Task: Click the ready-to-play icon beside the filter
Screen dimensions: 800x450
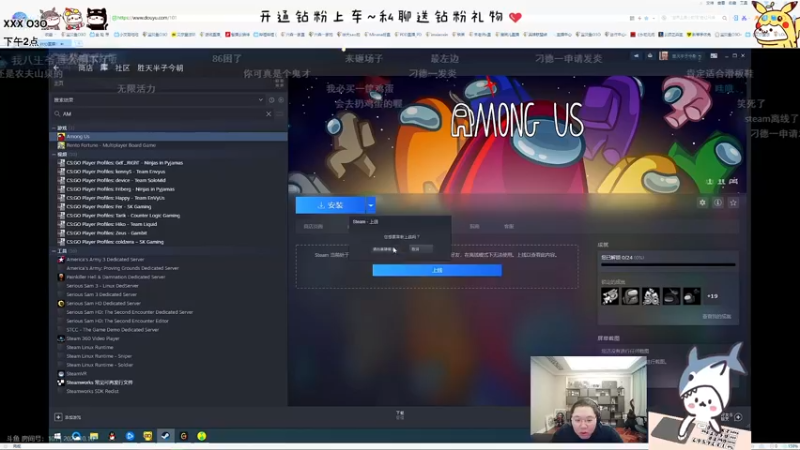Action: pyautogui.click(x=281, y=100)
